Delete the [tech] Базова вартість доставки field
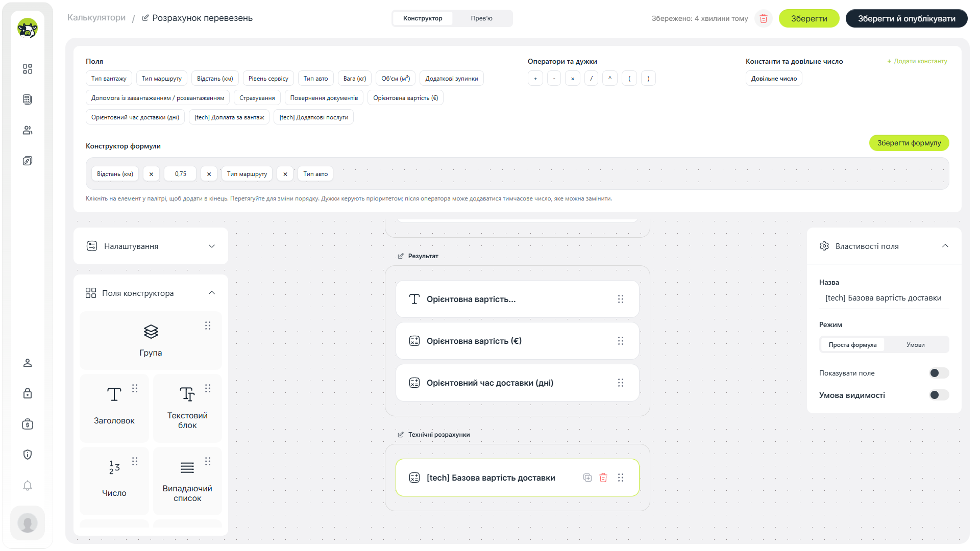The image size is (980, 551). pos(603,478)
